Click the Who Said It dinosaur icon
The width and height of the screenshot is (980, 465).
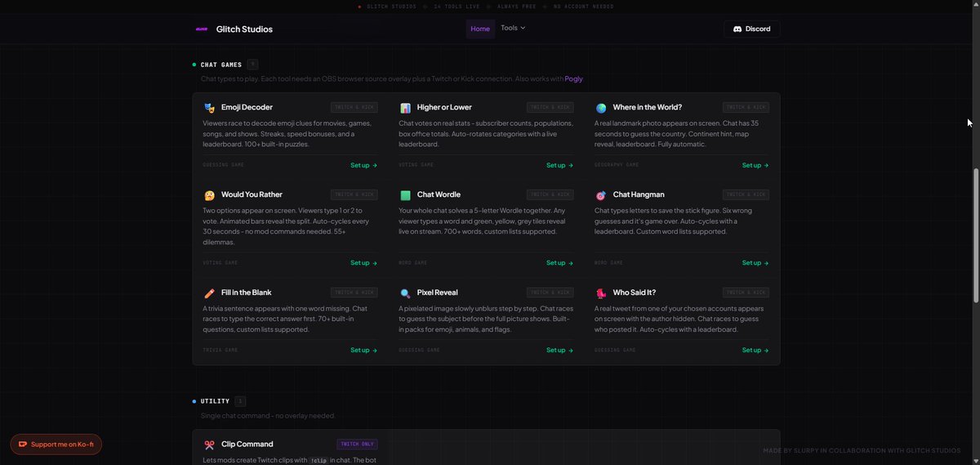coord(601,293)
